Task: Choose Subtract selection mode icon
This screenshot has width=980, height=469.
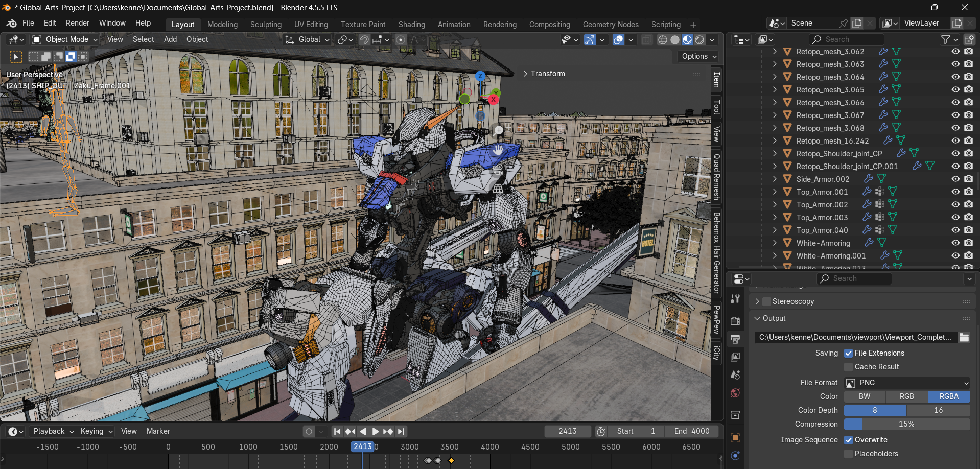Action: pos(58,57)
